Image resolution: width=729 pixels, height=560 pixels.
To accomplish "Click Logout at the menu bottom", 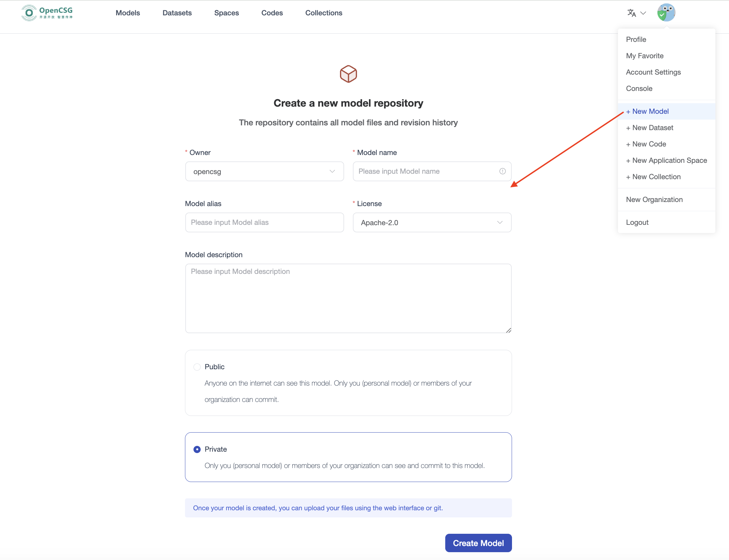I will tap(637, 222).
